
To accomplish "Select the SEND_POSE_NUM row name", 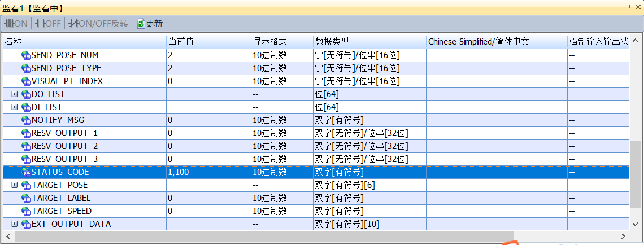I will 65,55.
